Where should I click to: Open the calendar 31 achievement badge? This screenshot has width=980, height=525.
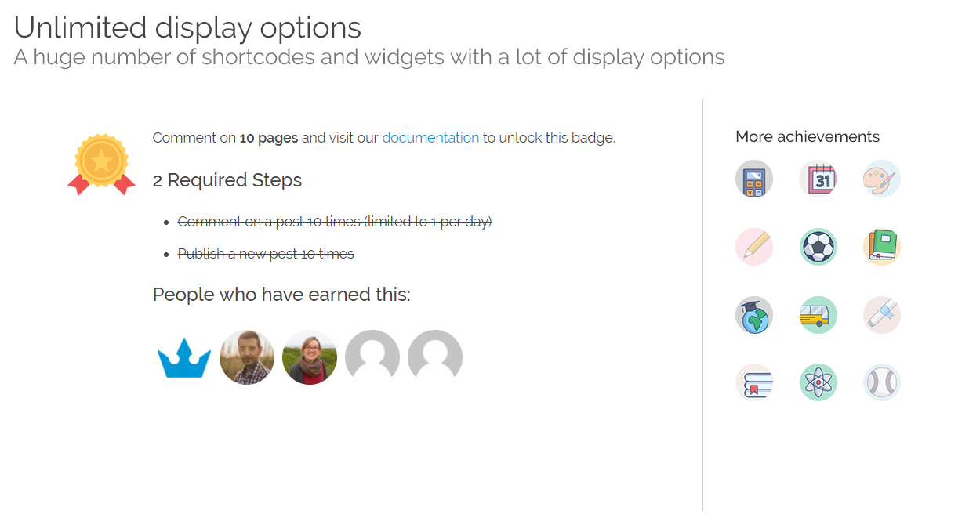click(x=818, y=179)
